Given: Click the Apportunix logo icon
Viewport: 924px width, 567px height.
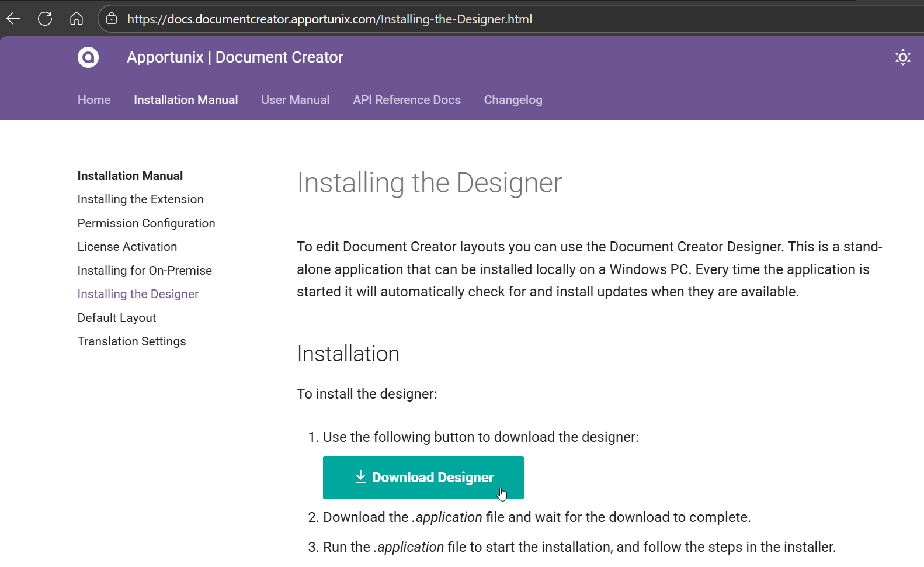Looking at the screenshot, I should pos(88,57).
